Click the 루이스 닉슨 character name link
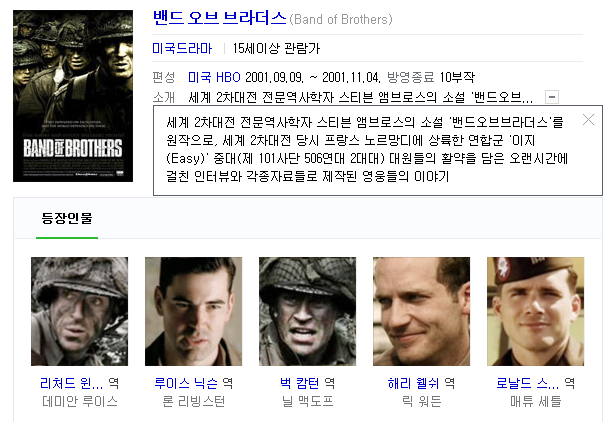The height and width of the screenshot is (422, 614). pyautogui.click(x=186, y=383)
